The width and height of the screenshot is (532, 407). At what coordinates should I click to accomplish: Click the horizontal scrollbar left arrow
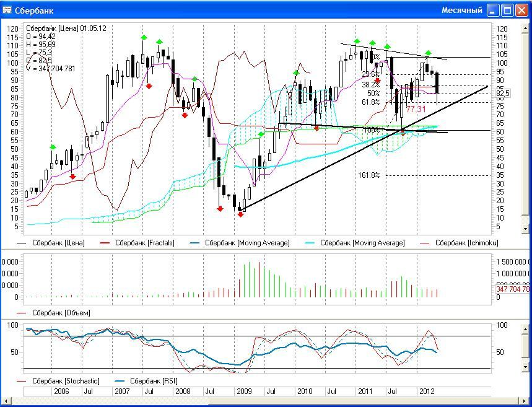[5, 401]
